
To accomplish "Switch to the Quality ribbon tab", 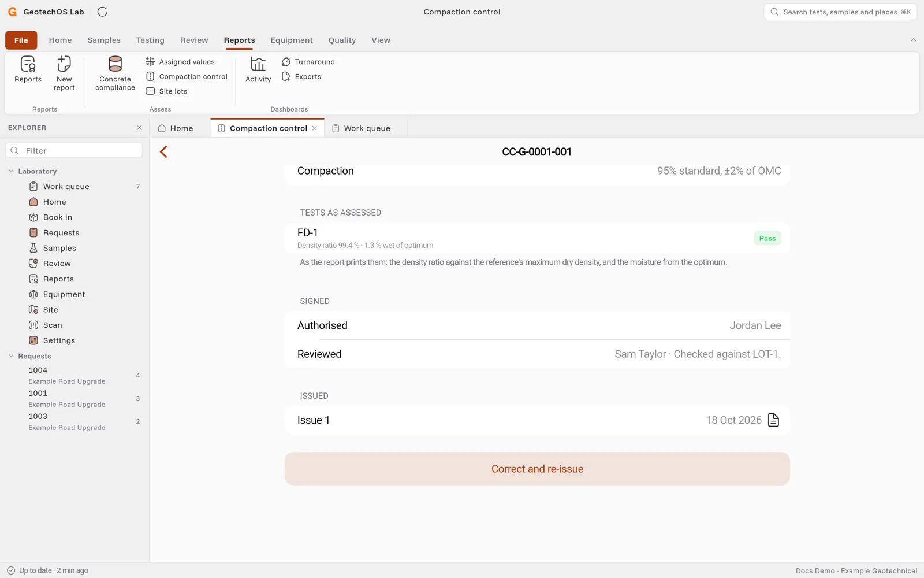I will 342,40.
